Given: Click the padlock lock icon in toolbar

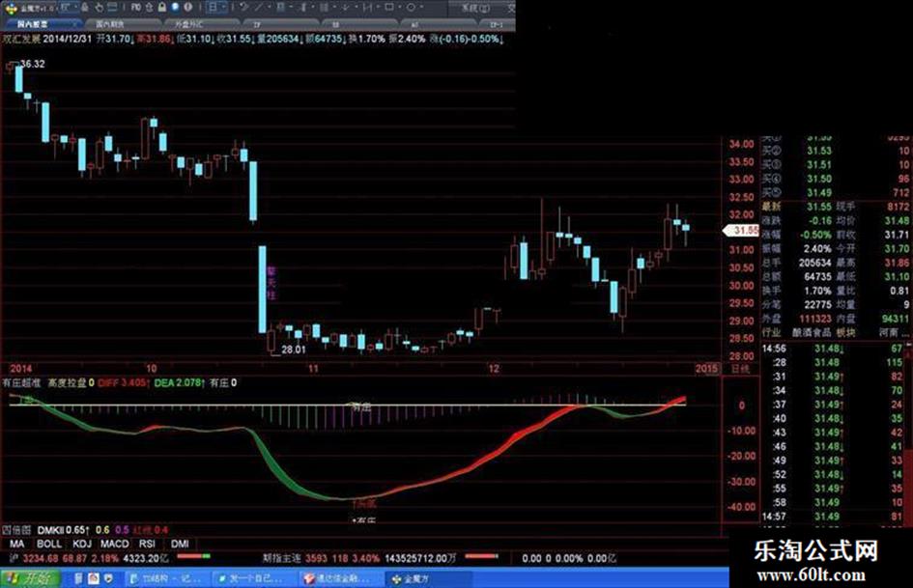Looking at the screenshot, I should tap(162, 7).
